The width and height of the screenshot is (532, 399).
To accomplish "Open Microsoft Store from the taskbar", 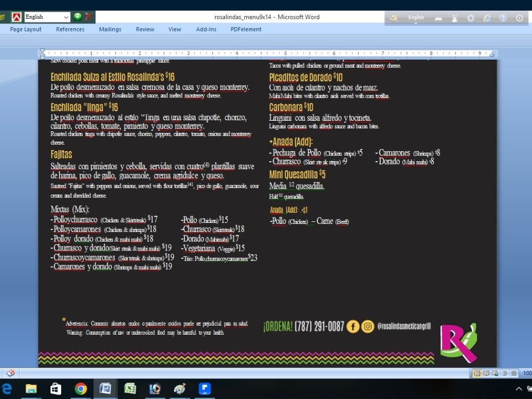I will click(x=56, y=389).
